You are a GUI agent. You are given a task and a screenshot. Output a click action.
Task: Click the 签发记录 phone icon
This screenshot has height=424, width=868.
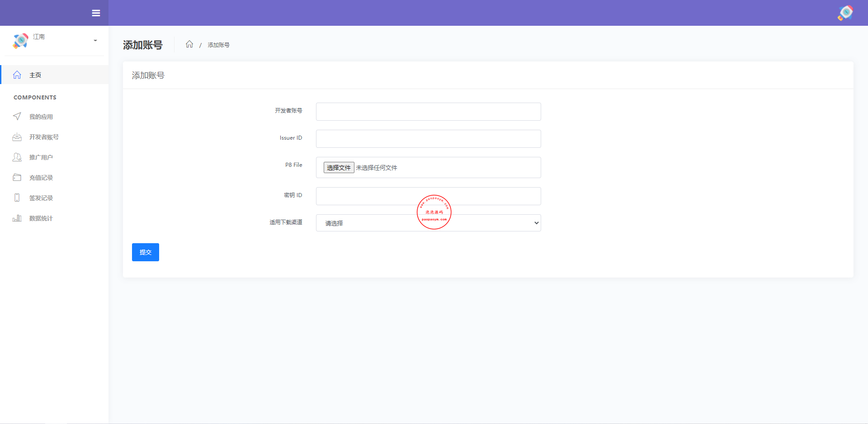(17, 198)
